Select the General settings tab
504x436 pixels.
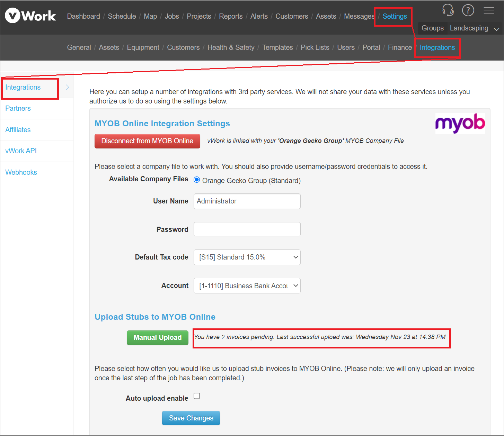point(79,47)
